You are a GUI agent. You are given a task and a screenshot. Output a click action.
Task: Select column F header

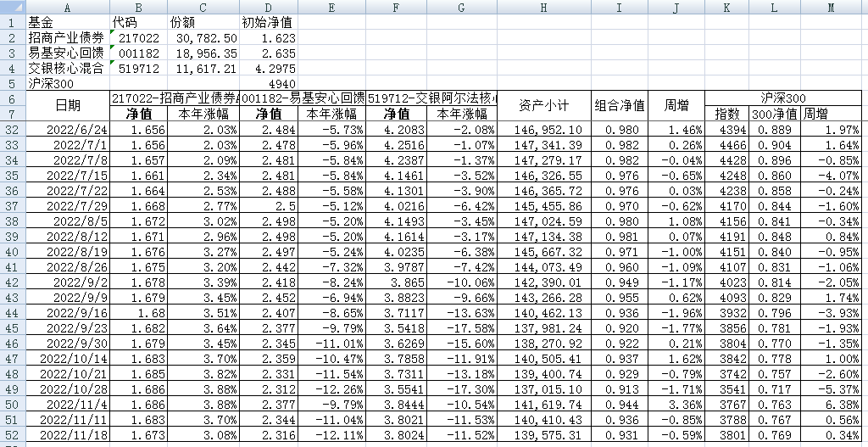397,7
